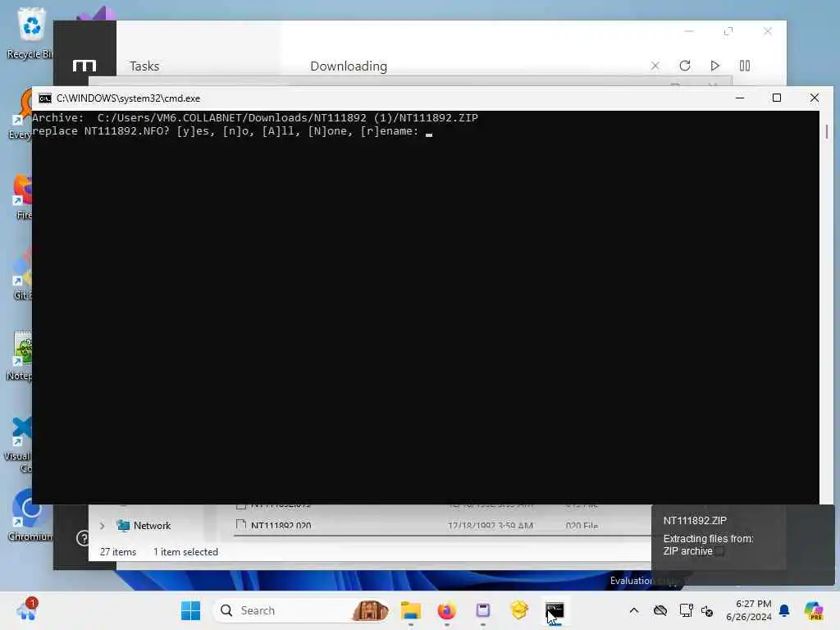Screen dimensions: 840x630
Task: Resume all downloads with the play icon
Action: (714, 66)
